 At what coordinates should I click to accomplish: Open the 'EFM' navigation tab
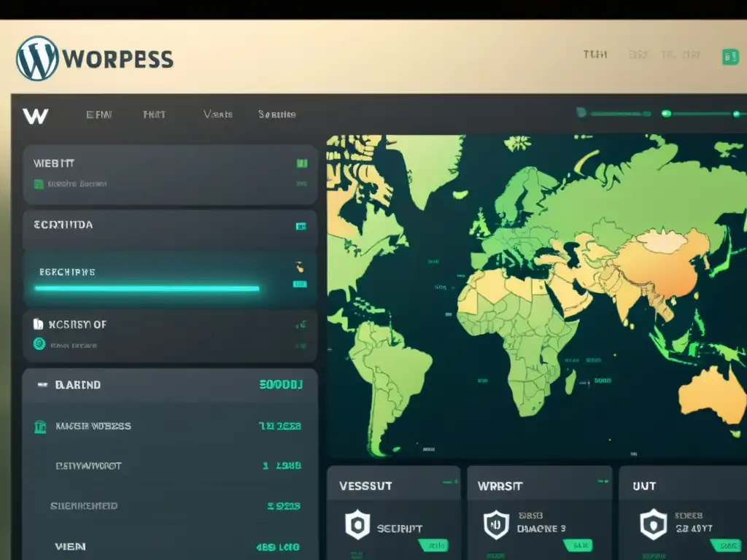(x=98, y=114)
